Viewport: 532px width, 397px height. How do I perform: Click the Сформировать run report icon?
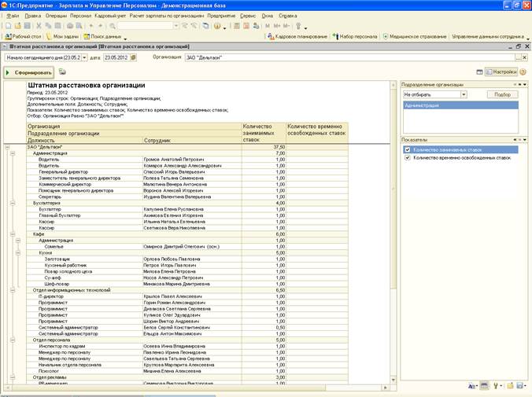pos(9,72)
